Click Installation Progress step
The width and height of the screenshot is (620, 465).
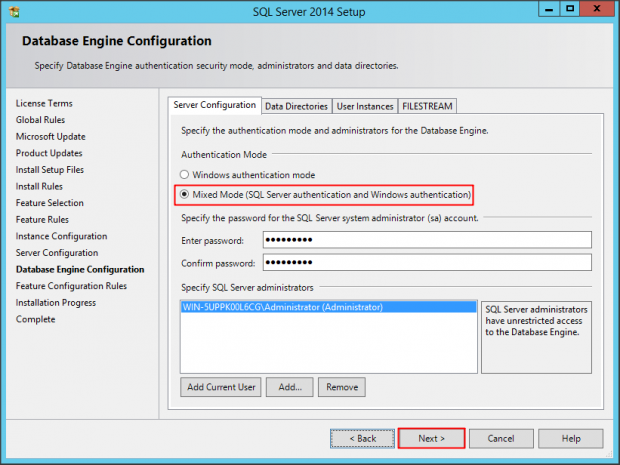click(56, 302)
